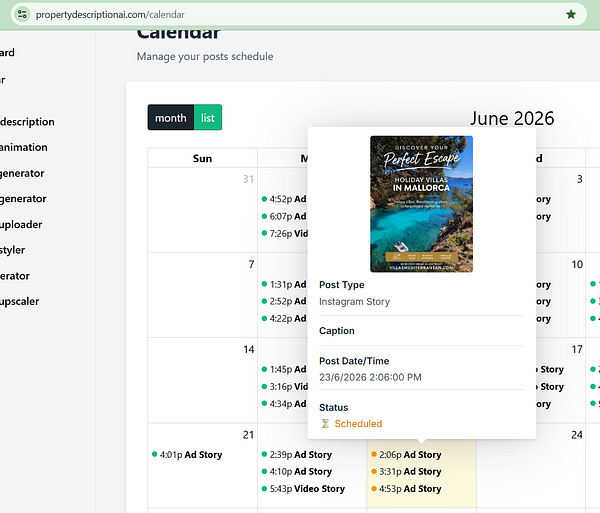Open the 2:06p Ad Story event
This screenshot has width=600, height=513.
pos(406,454)
